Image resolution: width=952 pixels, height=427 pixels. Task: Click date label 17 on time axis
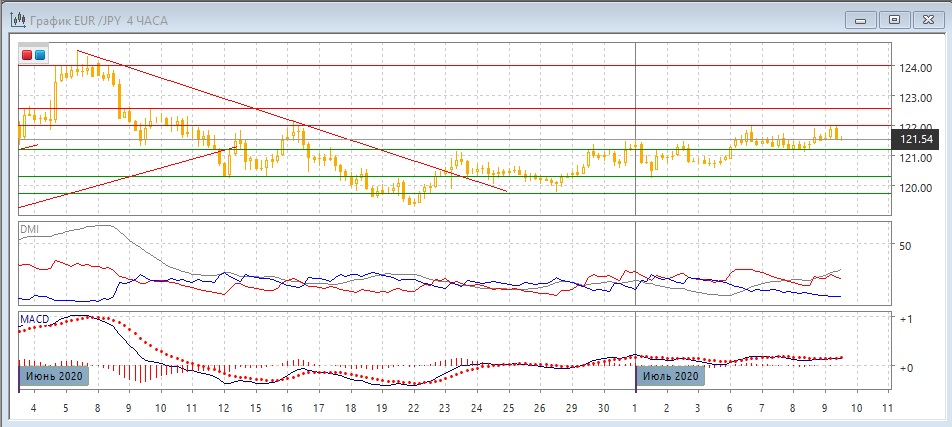[x=318, y=408]
